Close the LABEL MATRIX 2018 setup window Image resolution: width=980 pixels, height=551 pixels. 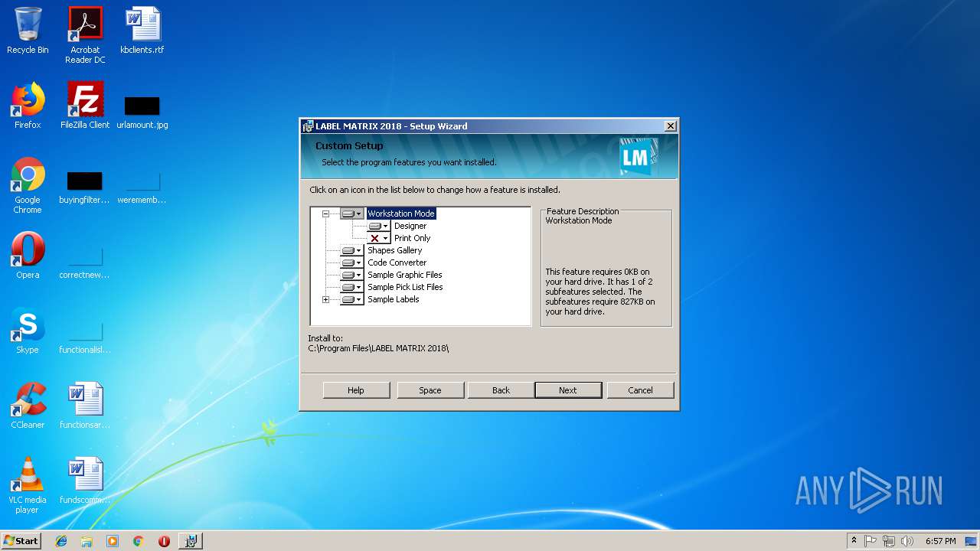click(670, 126)
